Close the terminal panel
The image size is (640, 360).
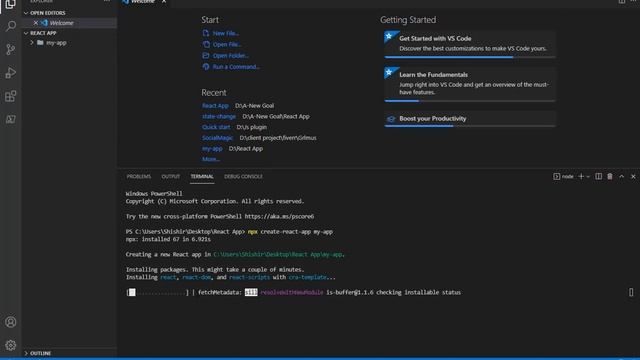point(633,176)
